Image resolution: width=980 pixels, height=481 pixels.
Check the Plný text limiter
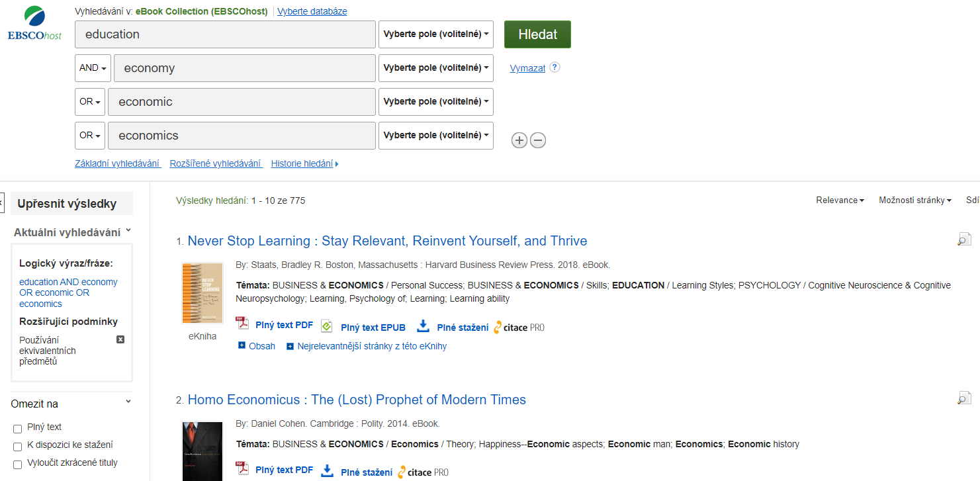pyautogui.click(x=18, y=429)
